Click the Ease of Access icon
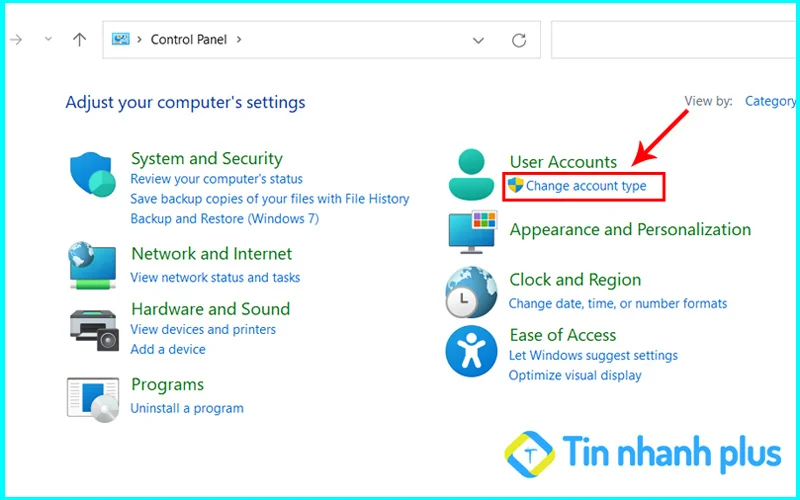The width and height of the screenshot is (800, 500). pos(471,352)
